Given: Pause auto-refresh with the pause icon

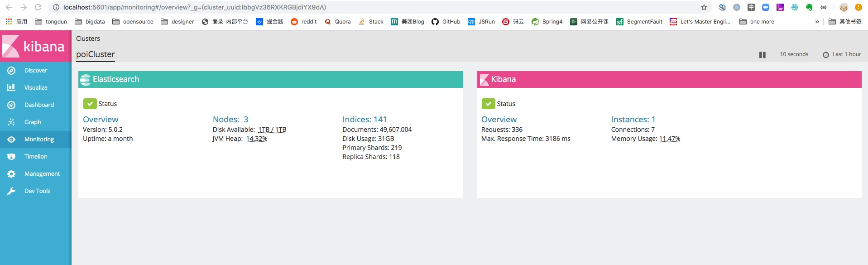Looking at the screenshot, I should click(762, 55).
